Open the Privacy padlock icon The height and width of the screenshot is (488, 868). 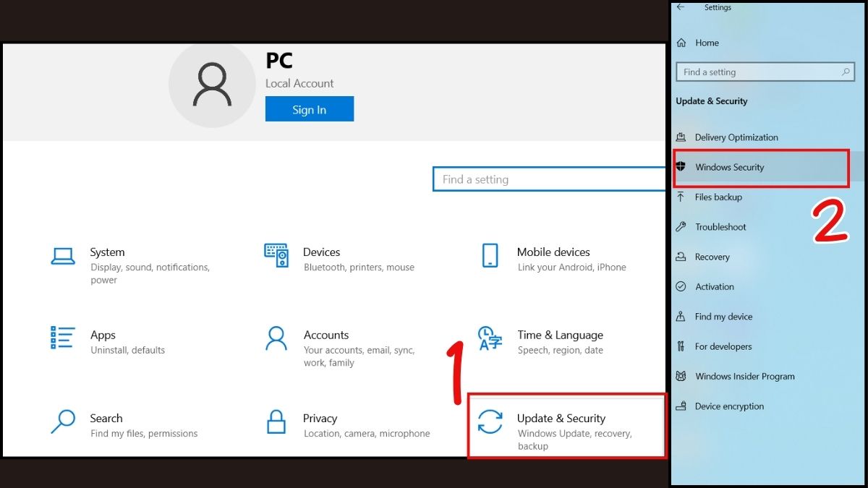[x=276, y=421]
